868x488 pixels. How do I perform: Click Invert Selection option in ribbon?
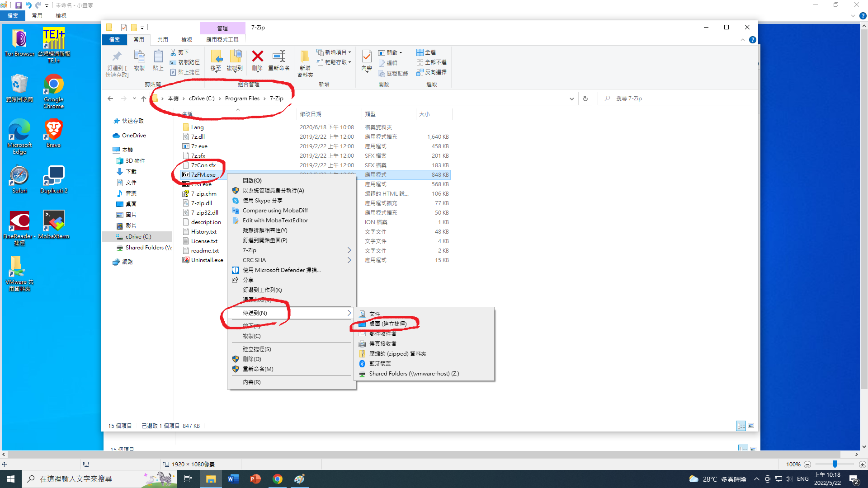[431, 72]
